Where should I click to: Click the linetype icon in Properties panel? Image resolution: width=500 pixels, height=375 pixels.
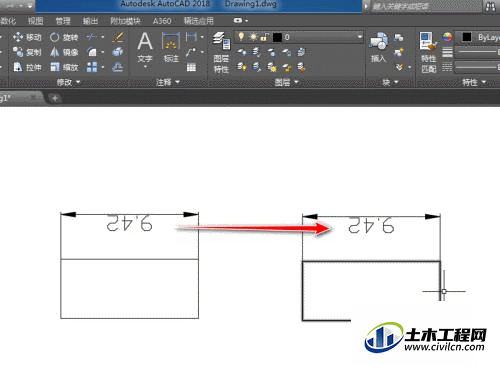(x=447, y=67)
